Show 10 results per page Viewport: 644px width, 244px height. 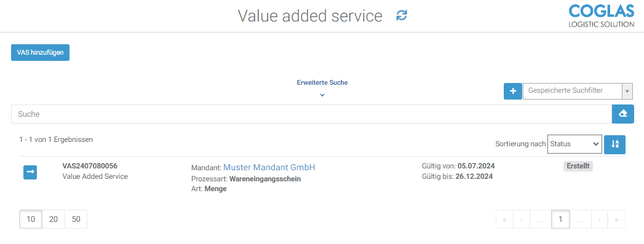coord(31,219)
